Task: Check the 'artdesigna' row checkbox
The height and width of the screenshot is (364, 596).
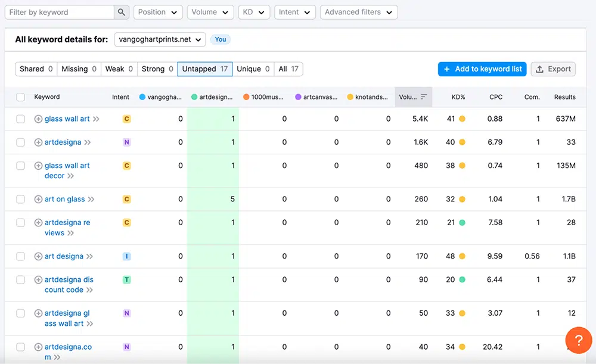Action: 20,142
